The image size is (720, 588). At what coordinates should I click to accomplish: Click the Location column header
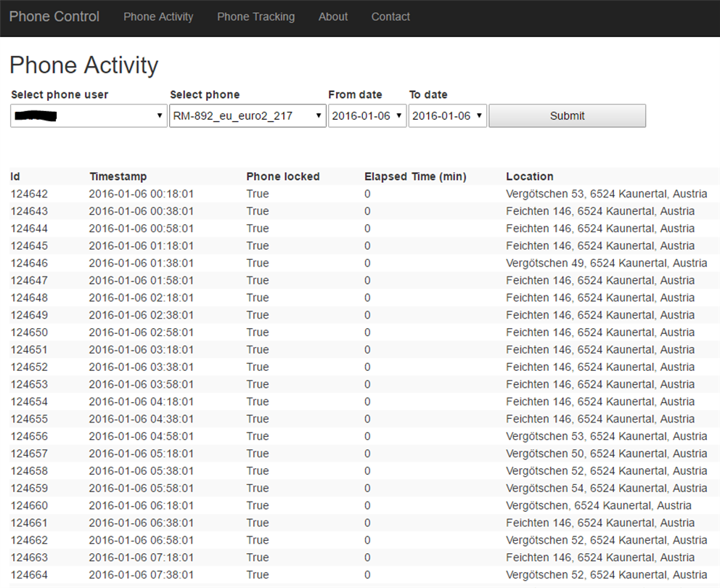530,176
